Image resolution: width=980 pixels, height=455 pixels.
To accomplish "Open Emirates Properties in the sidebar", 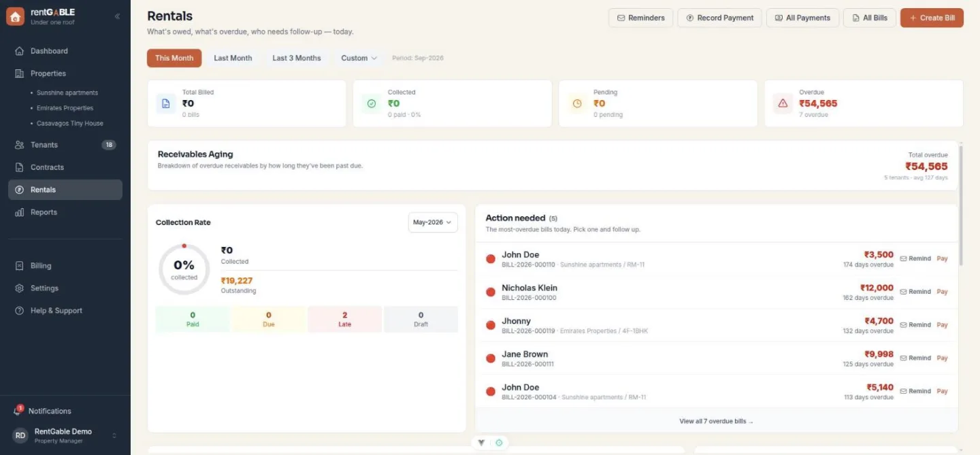I will click(x=65, y=108).
